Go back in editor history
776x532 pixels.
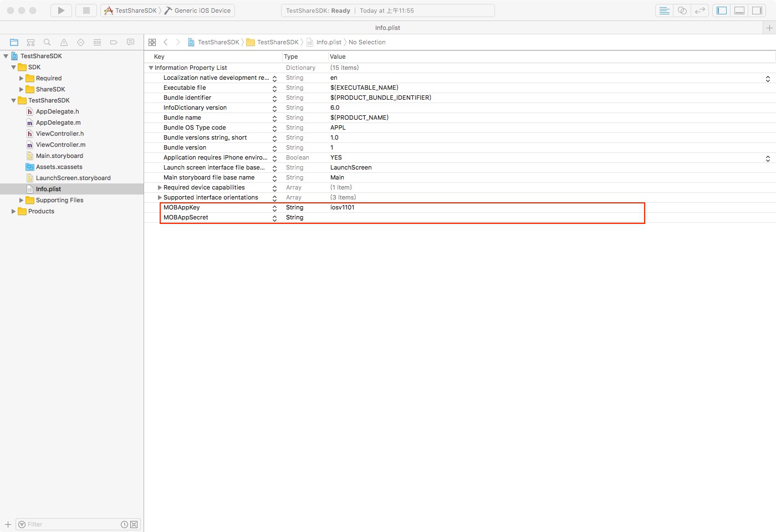166,42
